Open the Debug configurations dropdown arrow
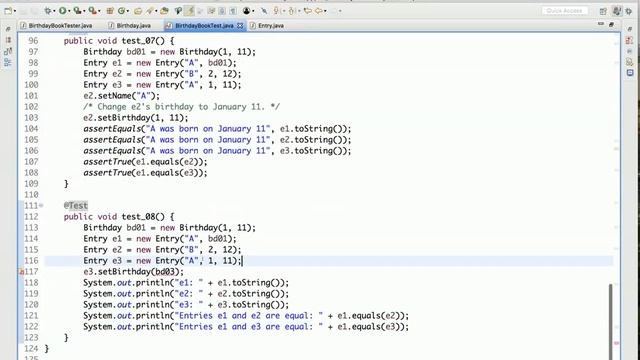 (x=54, y=11)
